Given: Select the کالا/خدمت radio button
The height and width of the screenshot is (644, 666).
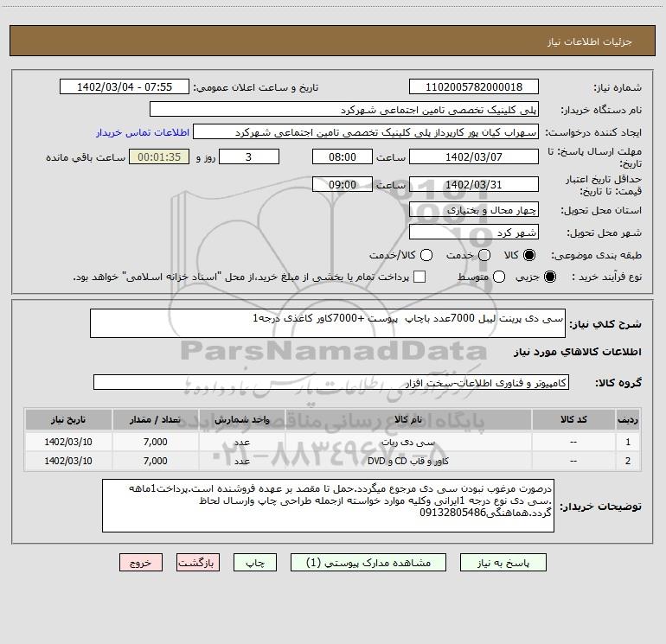Looking at the screenshot, I should click(426, 255).
